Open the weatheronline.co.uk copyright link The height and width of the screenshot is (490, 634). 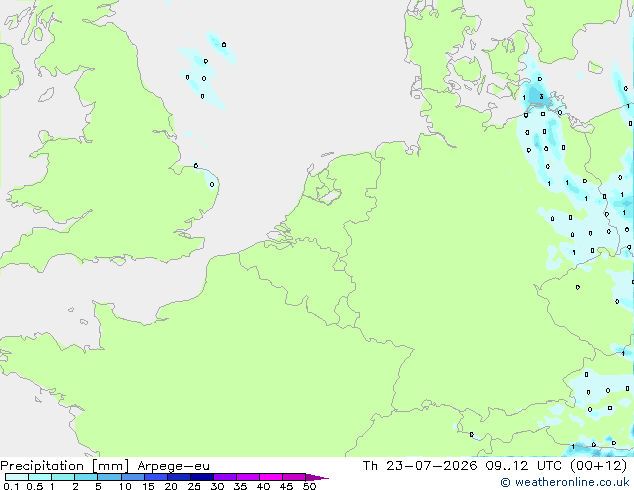click(x=565, y=482)
